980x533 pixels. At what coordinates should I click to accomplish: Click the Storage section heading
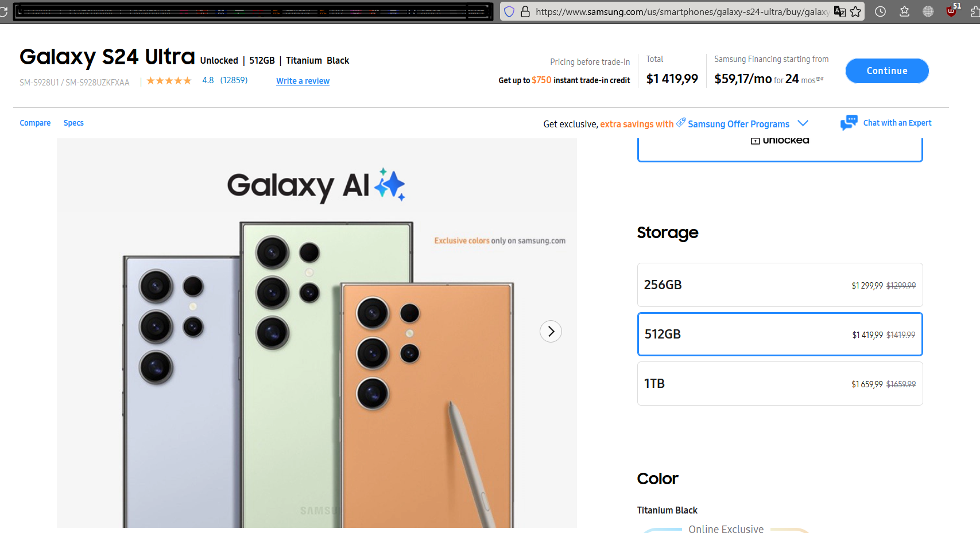coord(668,232)
